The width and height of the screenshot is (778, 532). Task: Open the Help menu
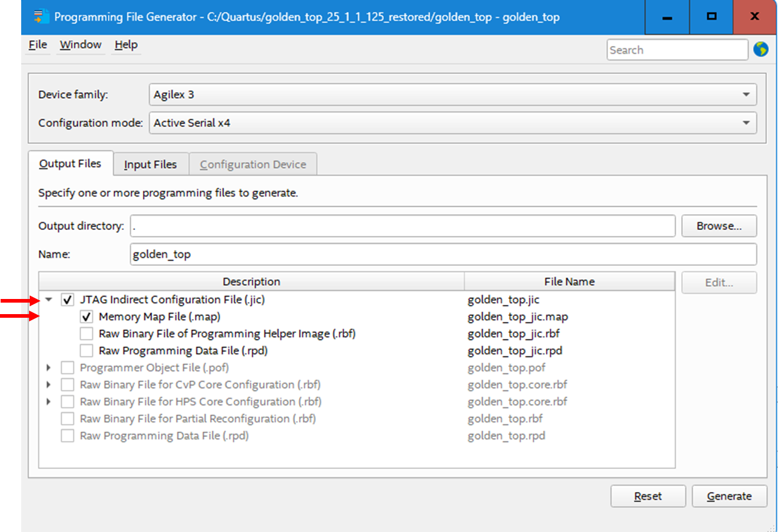click(126, 45)
